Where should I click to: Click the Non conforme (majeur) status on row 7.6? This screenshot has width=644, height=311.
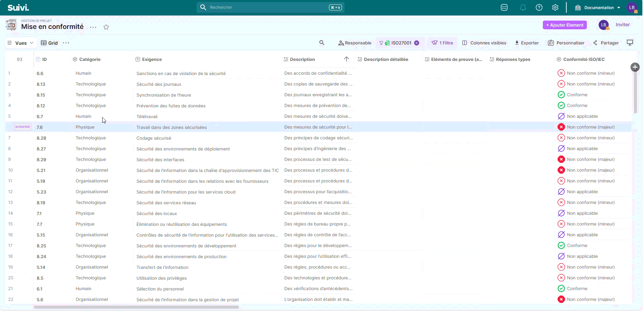pyautogui.click(x=590, y=127)
